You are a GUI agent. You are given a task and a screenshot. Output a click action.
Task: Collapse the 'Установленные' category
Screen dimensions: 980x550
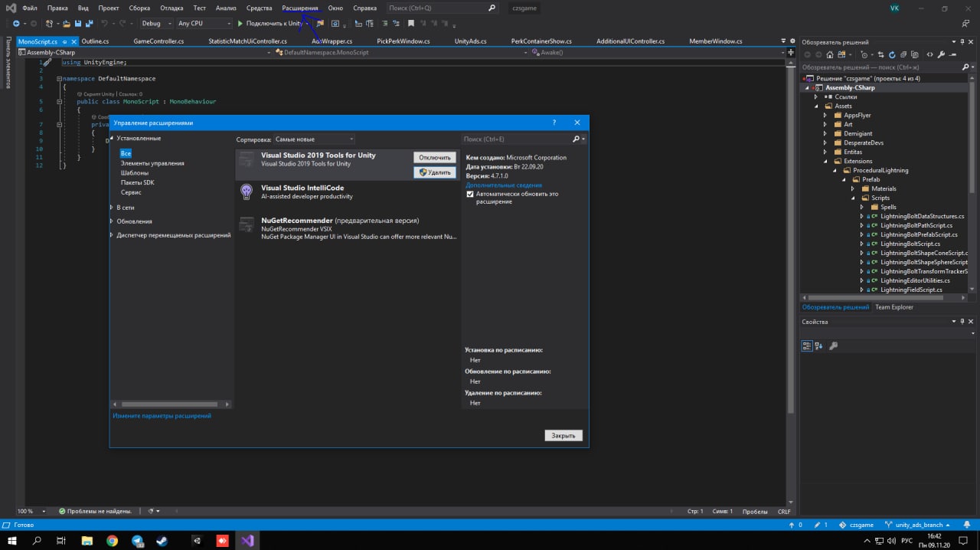tap(113, 139)
